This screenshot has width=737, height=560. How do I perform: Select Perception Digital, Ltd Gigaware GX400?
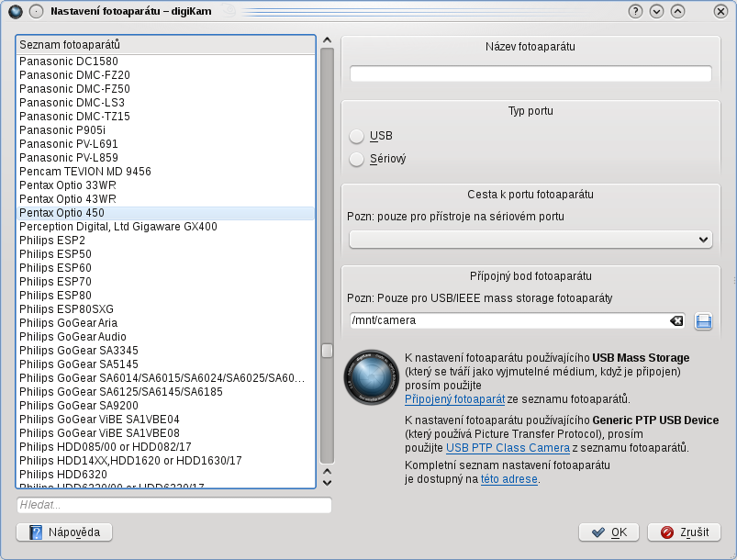click(165, 227)
